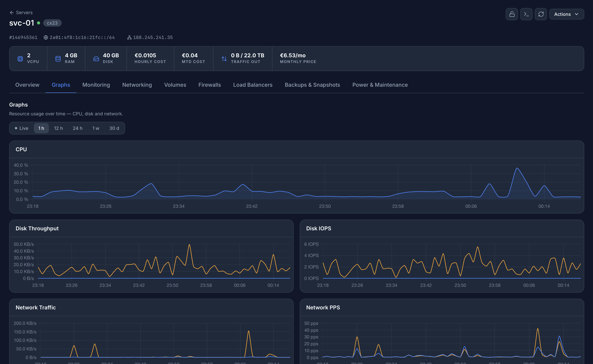The image size is (593, 364).
Task: Select the 24 h time range
Action: (78, 128)
